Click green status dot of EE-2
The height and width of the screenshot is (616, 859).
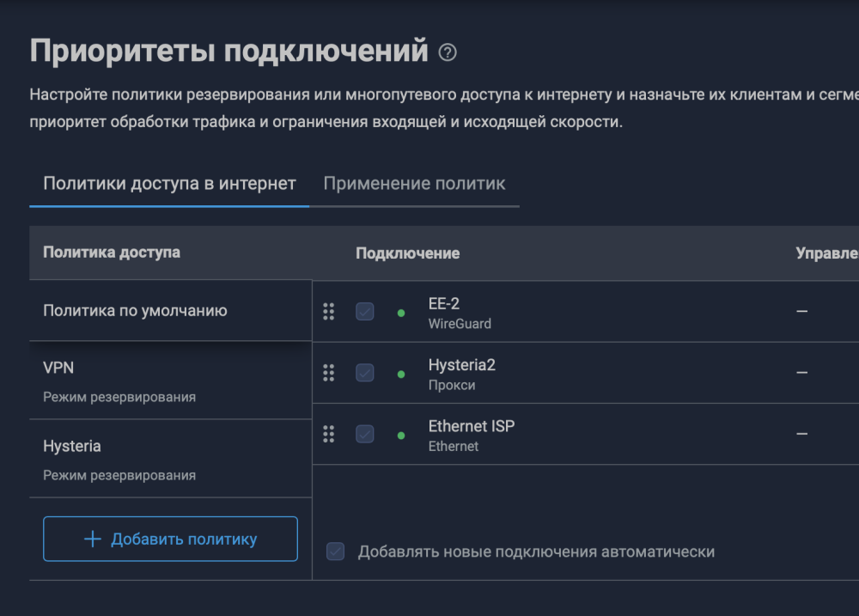pos(401,313)
